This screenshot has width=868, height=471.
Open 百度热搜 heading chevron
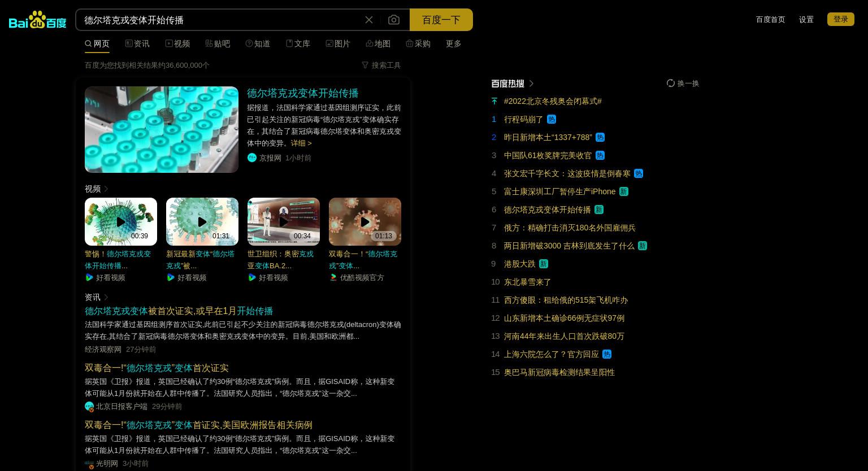point(531,84)
